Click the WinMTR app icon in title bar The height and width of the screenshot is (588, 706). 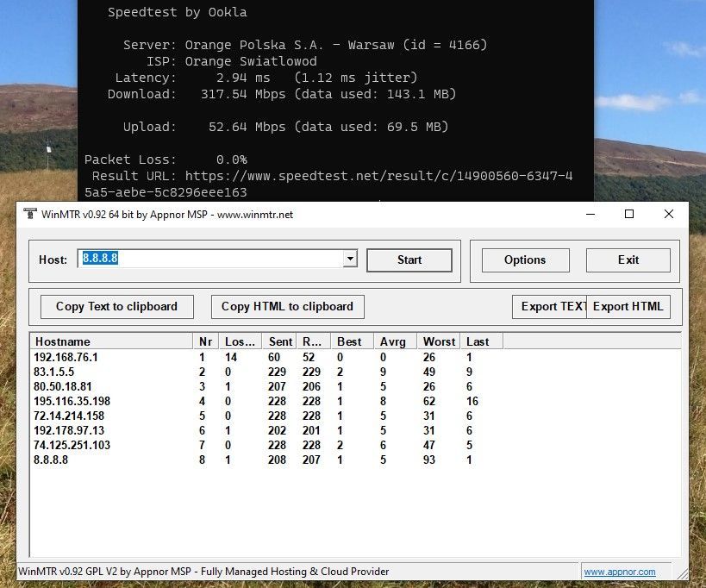pos(30,215)
